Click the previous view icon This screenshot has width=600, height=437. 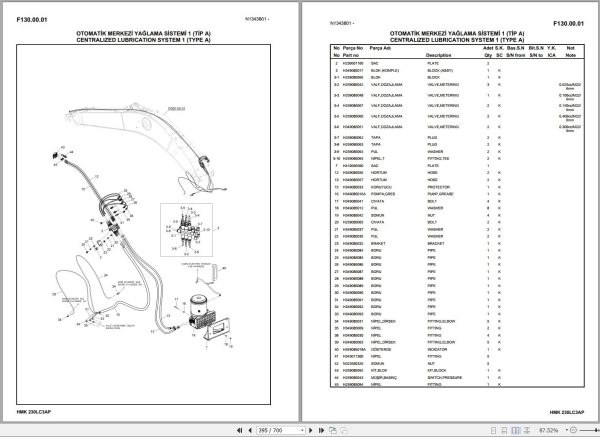coord(333,430)
